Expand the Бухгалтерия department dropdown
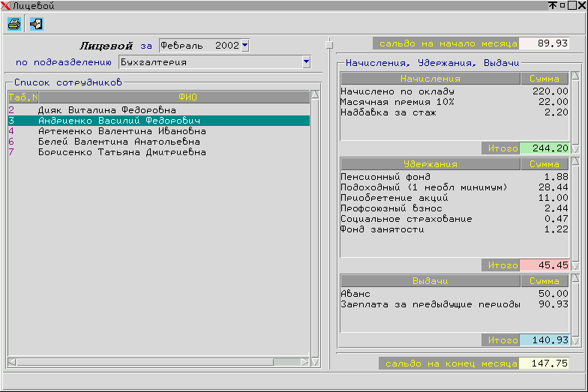 click(x=306, y=62)
